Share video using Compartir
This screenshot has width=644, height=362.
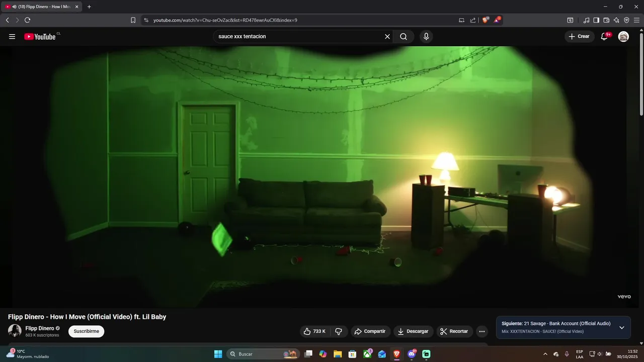[370, 331]
